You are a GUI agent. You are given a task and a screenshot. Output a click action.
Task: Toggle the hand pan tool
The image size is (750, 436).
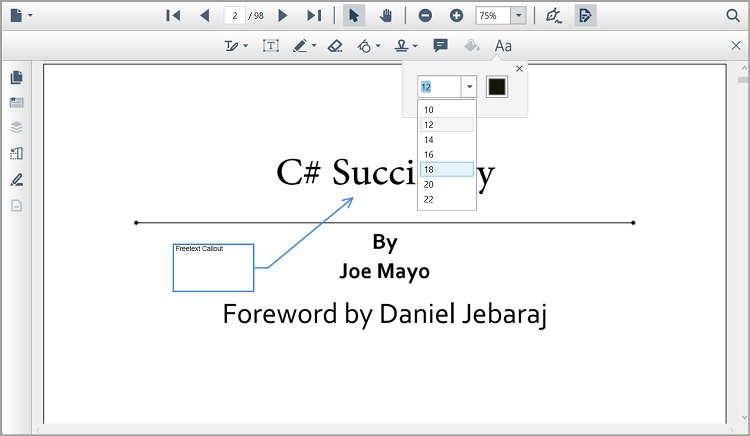384,16
